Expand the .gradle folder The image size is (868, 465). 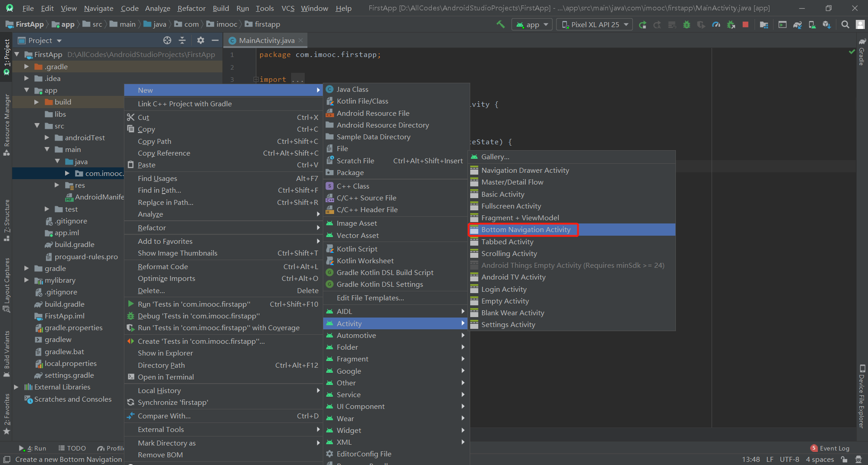(27, 66)
